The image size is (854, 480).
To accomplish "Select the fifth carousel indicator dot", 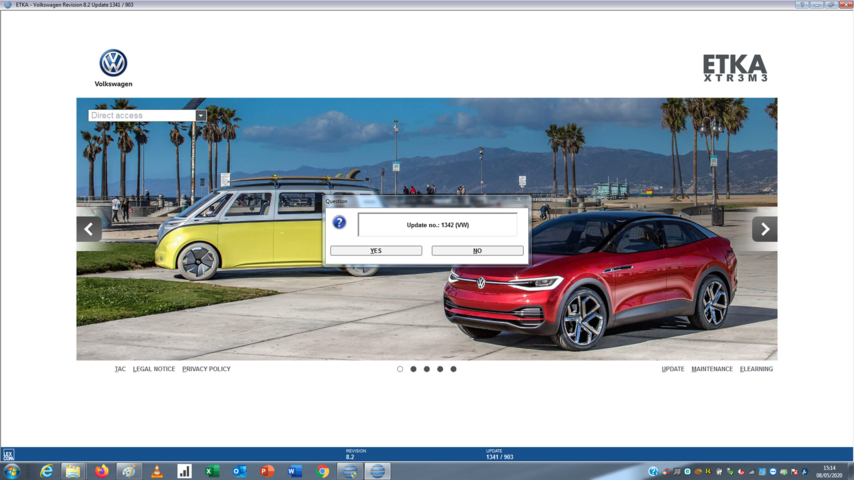I will (453, 369).
